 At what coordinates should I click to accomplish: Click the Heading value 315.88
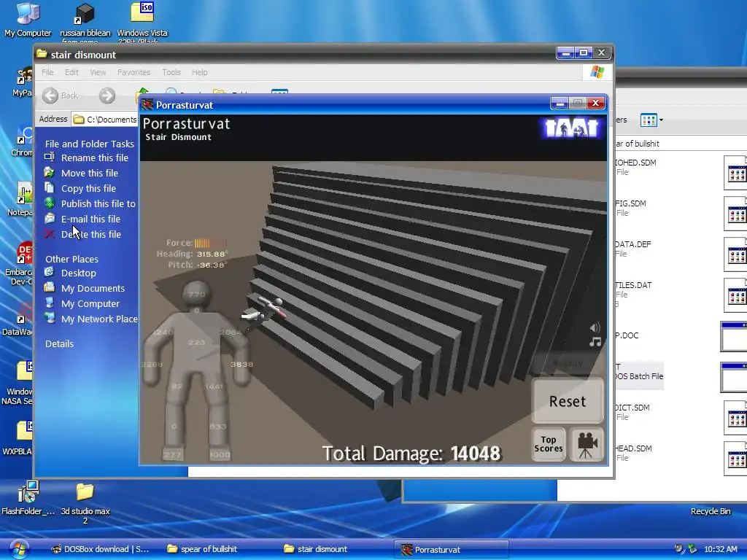click(x=212, y=254)
